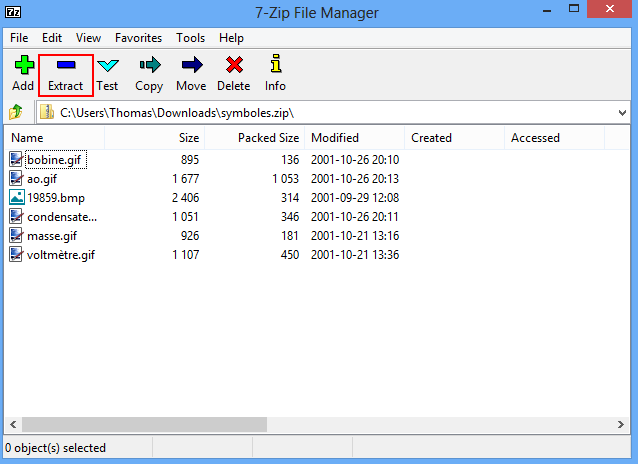Select the bobine.gif file icon
Screen dimensions: 638x464
coord(16,159)
